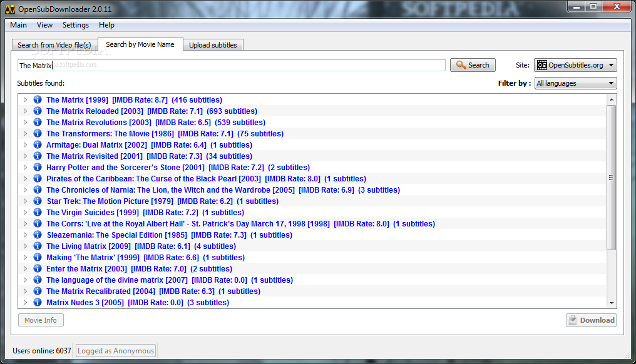Click the scroll down arrow of results list
The height and width of the screenshot is (364, 636).
[611, 303]
